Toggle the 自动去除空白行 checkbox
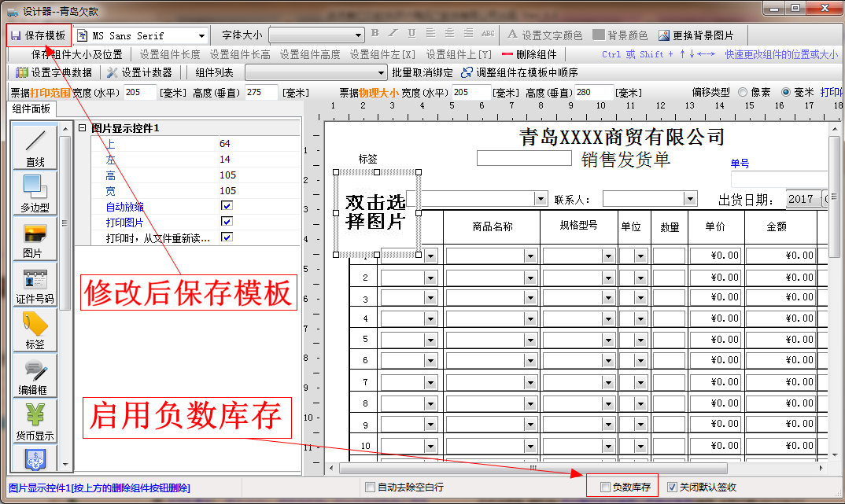The width and height of the screenshot is (845, 504). [370, 487]
